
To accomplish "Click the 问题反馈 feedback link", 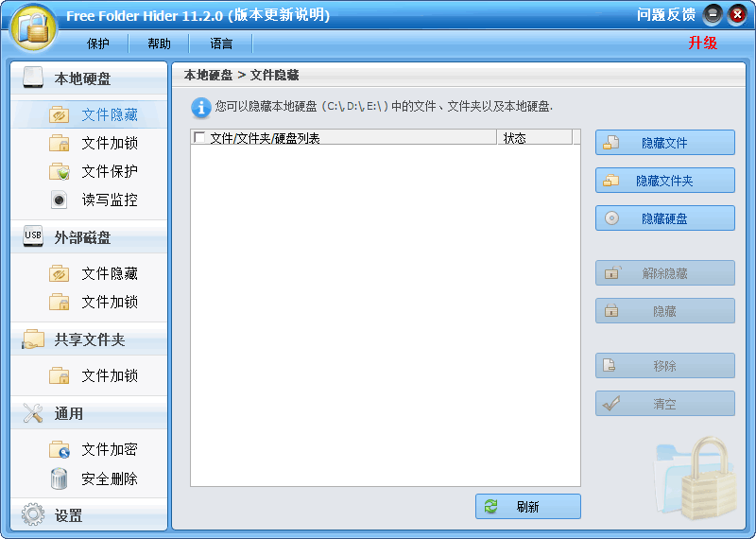I will [x=666, y=15].
